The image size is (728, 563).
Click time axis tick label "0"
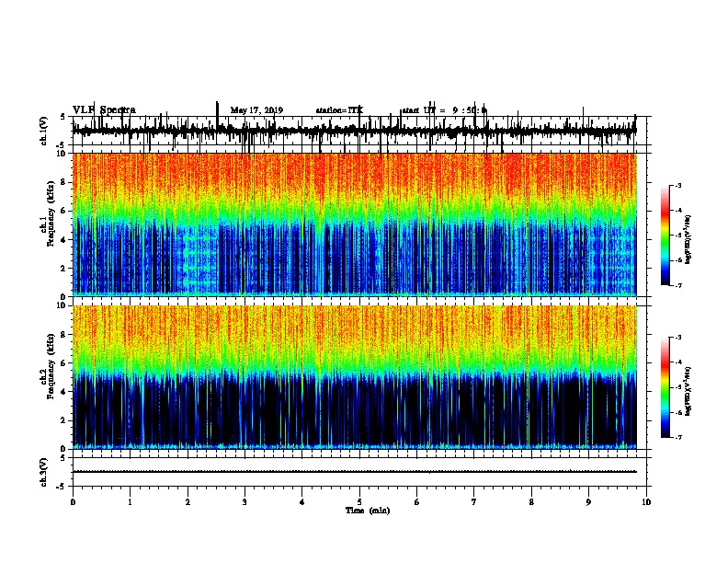[73, 502]
